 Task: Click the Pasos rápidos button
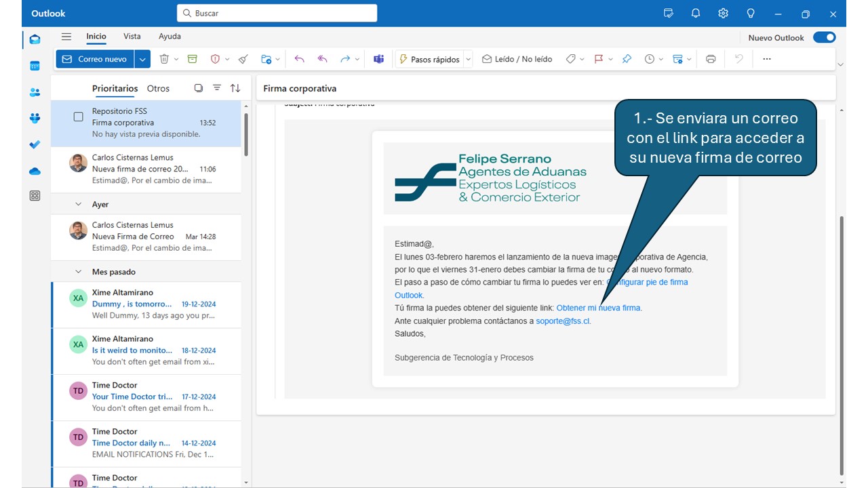click(x=429, y=59)
